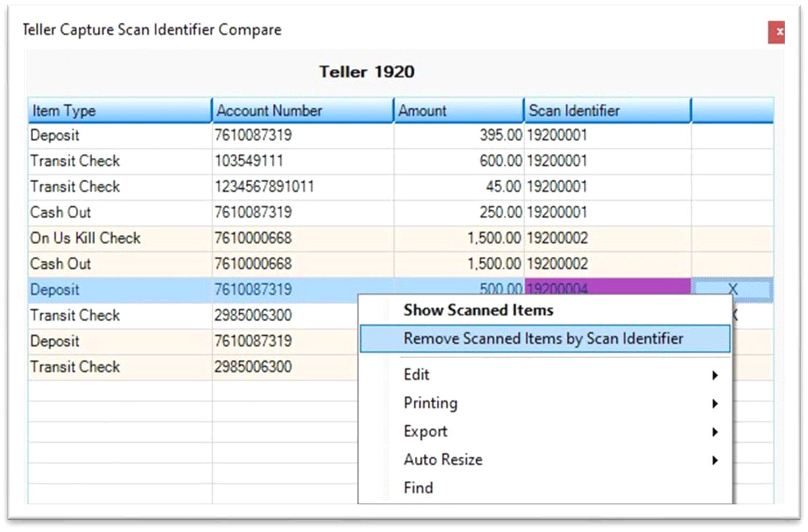This screenshot has height=532, width=808.
Task: Select the On Us Kill Check row
Action: coord(401,238)
